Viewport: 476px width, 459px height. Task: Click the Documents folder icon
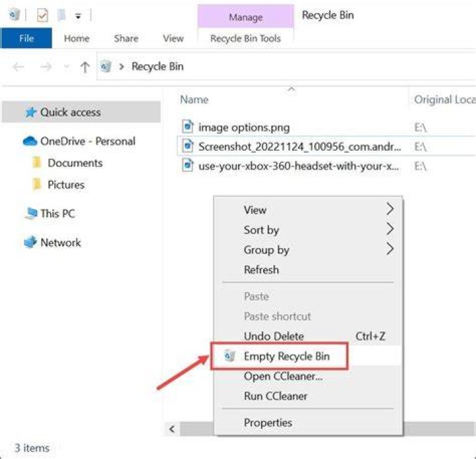pos(37,163)
